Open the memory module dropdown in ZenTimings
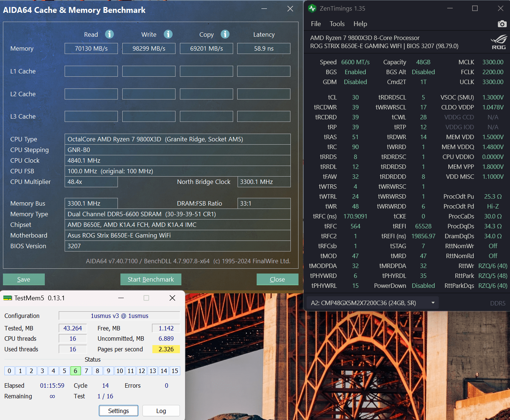Image resolution: width=510 pixels, height=420 pixels. point(373,303)
